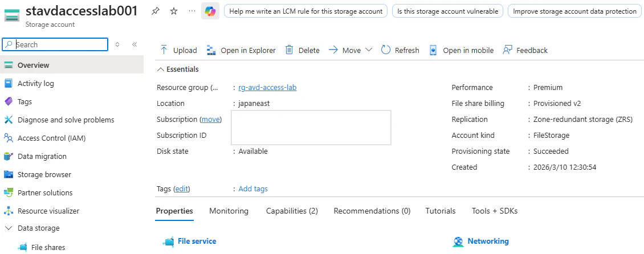This screenshot has width=644, height=254.
Task: Click the FileStorage account kind value
Action: [551, 136]
